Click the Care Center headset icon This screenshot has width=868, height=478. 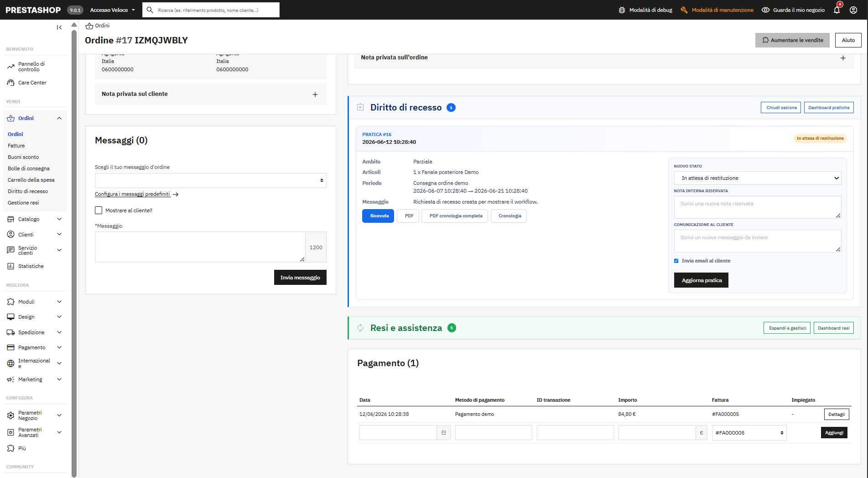pos(11,83)
